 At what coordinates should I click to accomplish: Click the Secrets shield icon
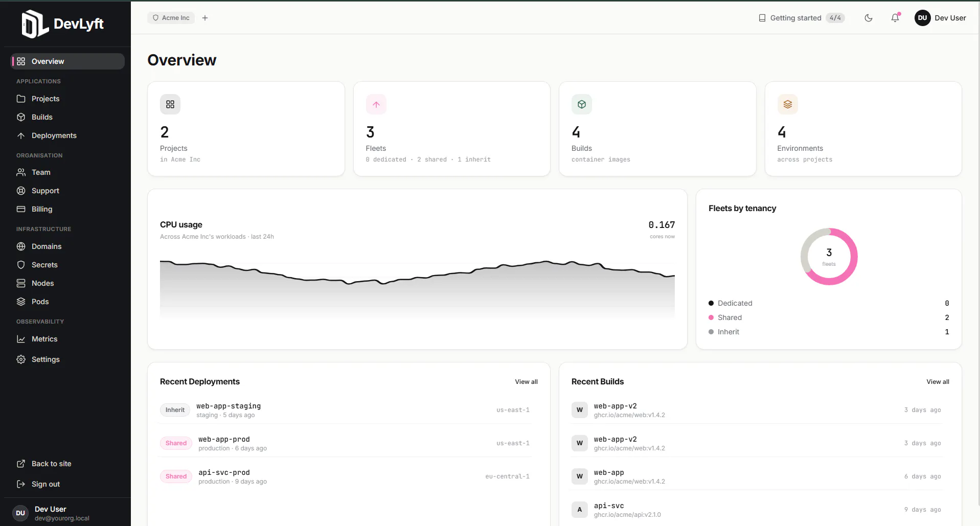pos(21,265)
